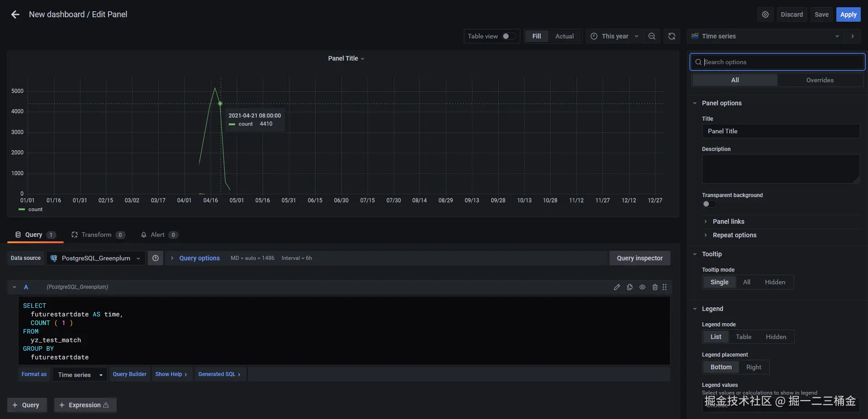Add a new Expression

point(85,405)
